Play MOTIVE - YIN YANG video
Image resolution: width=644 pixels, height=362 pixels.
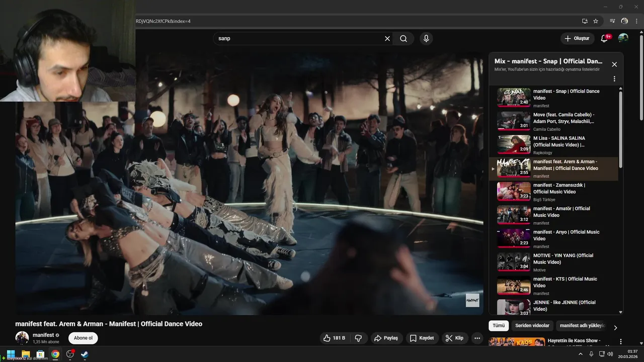coord(553,262)
